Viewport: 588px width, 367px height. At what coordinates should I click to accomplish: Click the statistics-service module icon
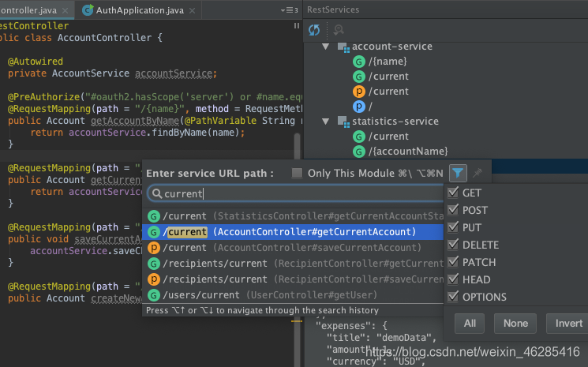pyautogui.click(x=343, y=122)
